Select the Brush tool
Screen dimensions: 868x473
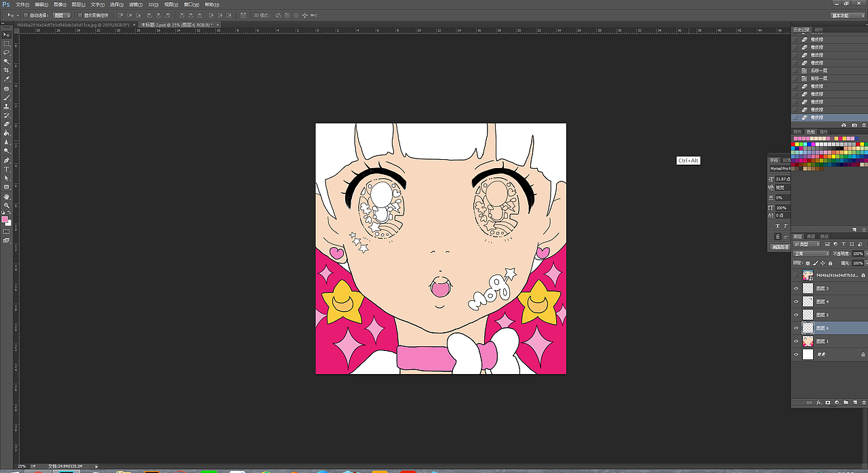tap(7, 98)
